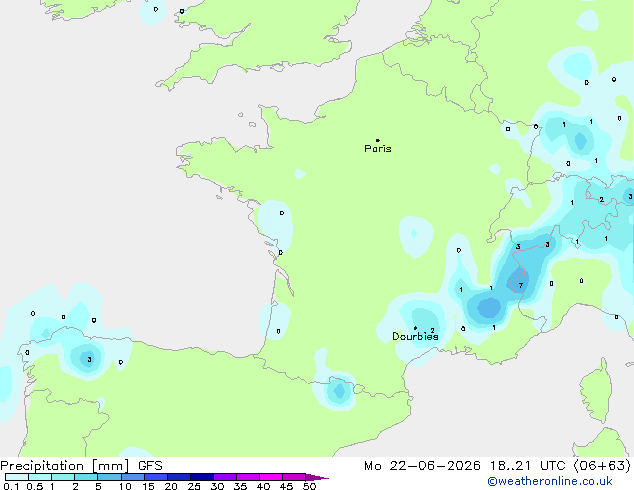The height and width of the screenshot is (490, 634).
Task: Select the 30–35 purple legend swatch
Action: click(x=225, y=477)
